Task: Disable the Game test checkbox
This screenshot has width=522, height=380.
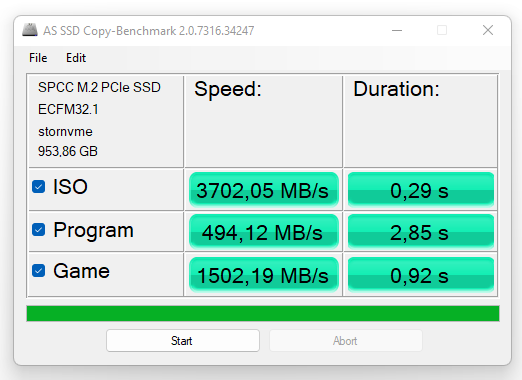Action: point(39,271)
